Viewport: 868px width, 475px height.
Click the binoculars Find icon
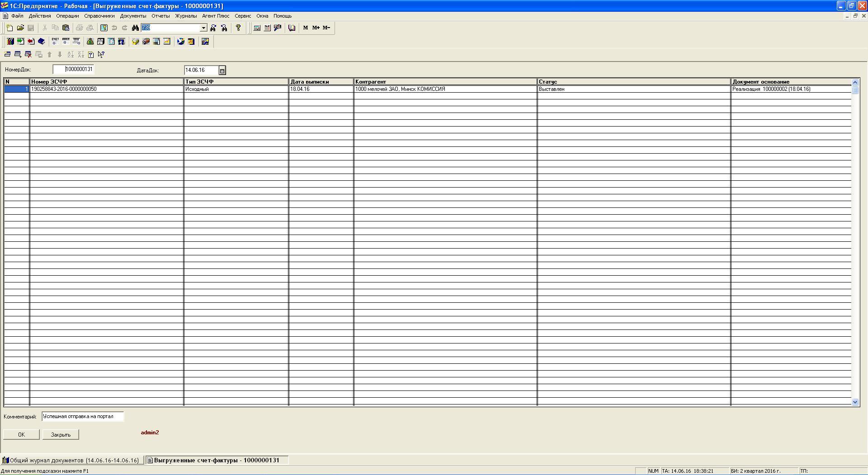click(x=135, y=28)
